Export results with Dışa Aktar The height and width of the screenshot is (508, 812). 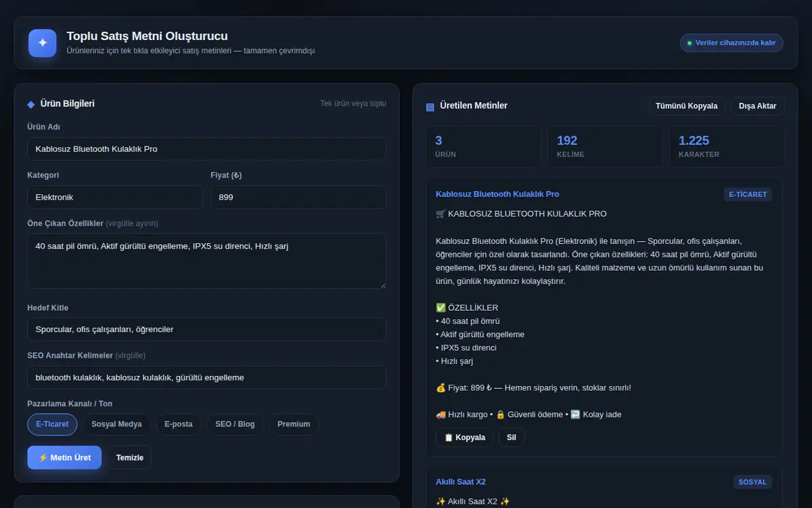(758, 106)
